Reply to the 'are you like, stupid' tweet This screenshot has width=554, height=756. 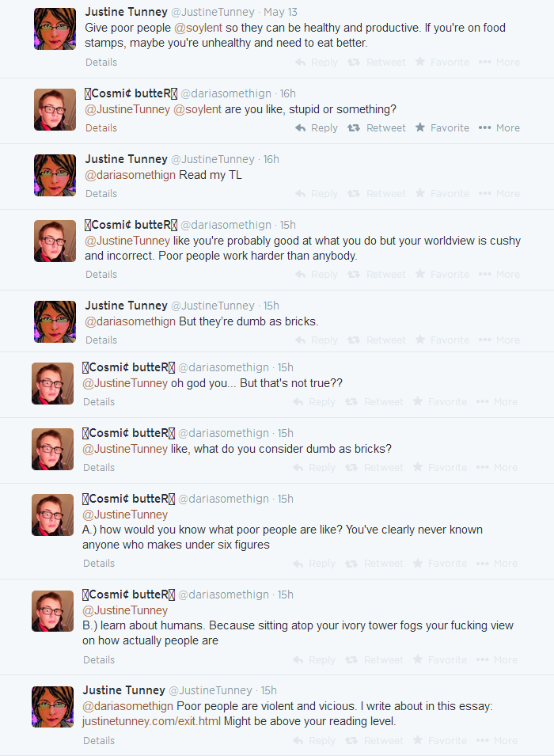[317, 127]
